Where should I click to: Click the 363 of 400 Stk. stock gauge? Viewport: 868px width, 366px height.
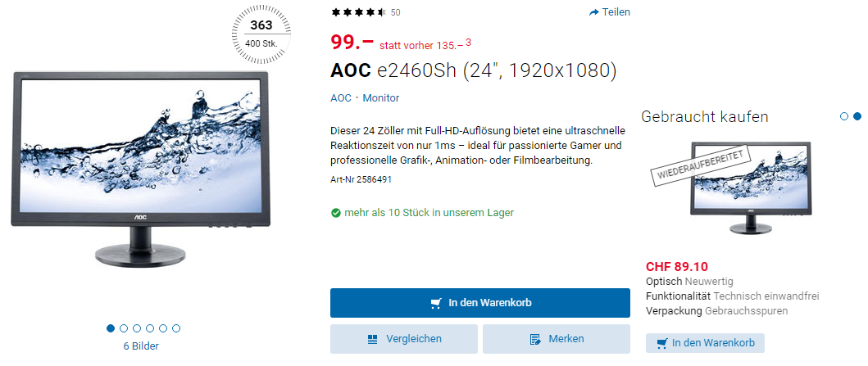[261, 32]
